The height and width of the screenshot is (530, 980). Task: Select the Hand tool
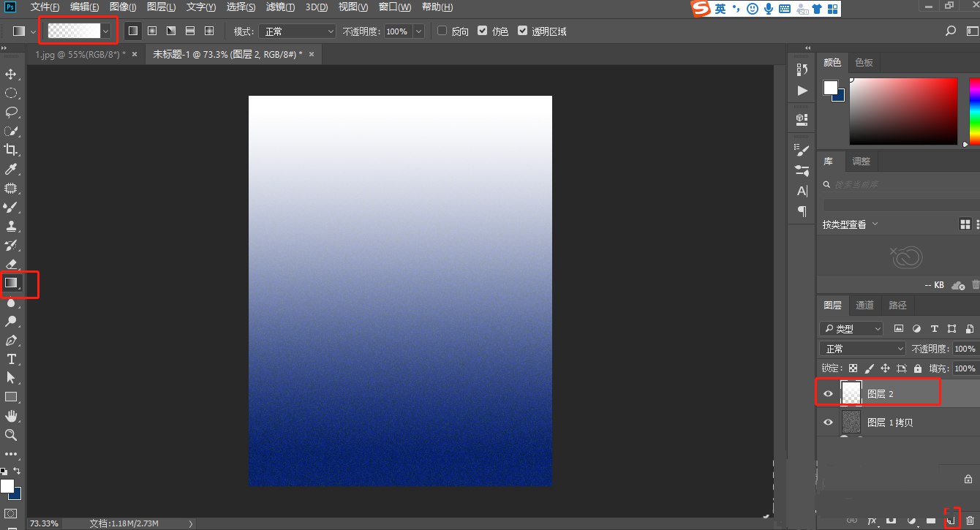tap(10, 417)
